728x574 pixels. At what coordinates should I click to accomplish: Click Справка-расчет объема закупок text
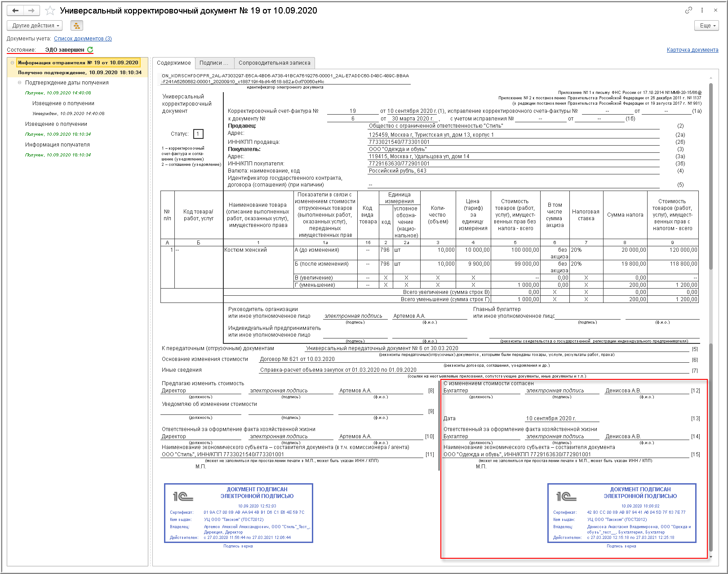tap(338, 370)
